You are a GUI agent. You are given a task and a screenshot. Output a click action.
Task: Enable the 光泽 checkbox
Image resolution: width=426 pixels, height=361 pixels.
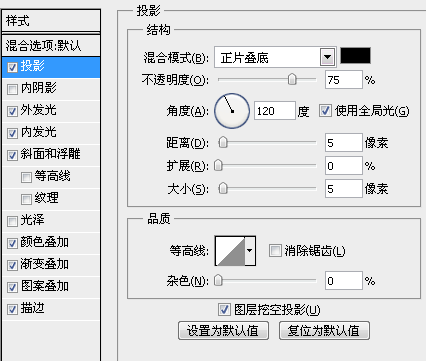(12, 221)
